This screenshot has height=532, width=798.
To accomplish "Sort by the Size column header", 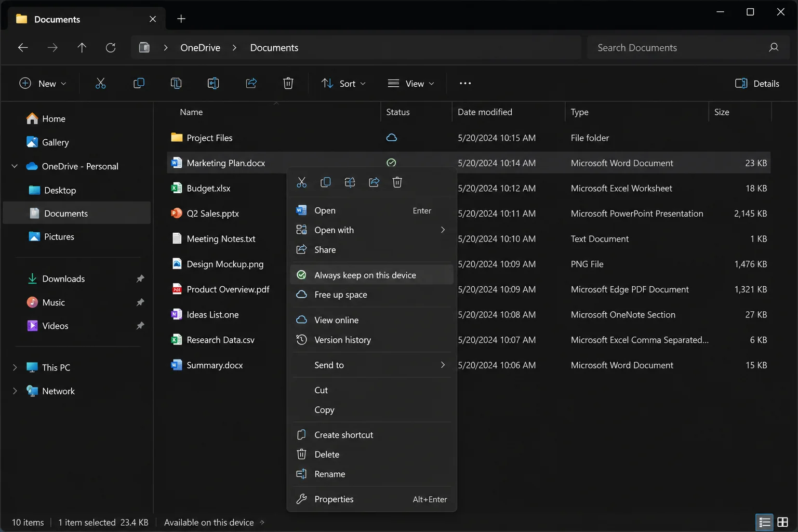I will pos(740,112).
